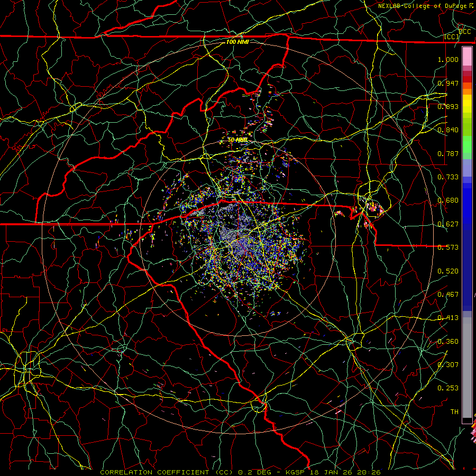
Task: Click the 0.787 scale value
Action: click(x=448, y=153)
